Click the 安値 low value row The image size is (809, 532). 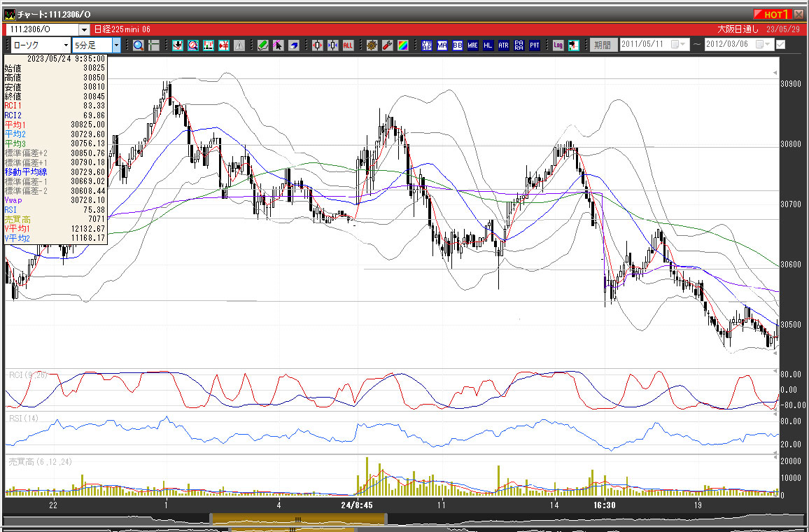click(55, 87)
